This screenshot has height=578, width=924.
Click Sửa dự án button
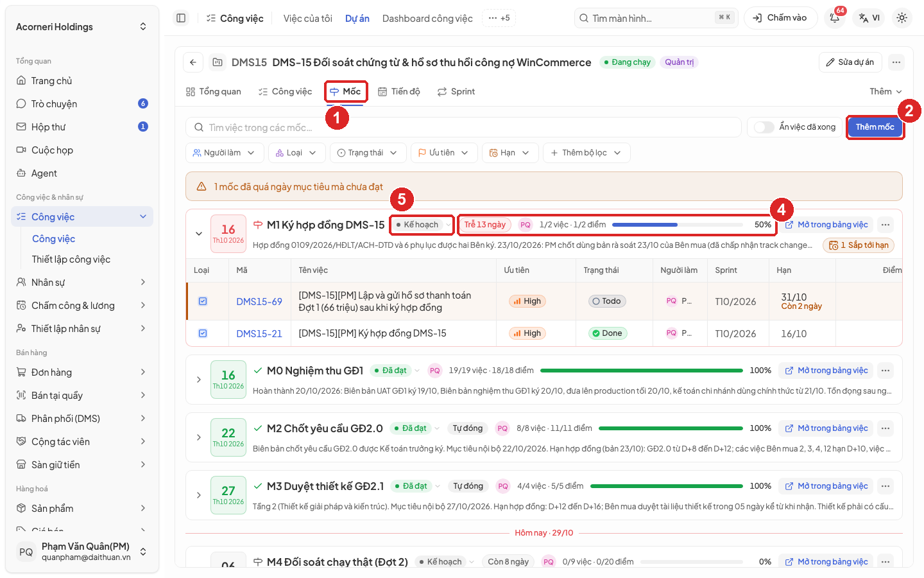pos(850,62)
